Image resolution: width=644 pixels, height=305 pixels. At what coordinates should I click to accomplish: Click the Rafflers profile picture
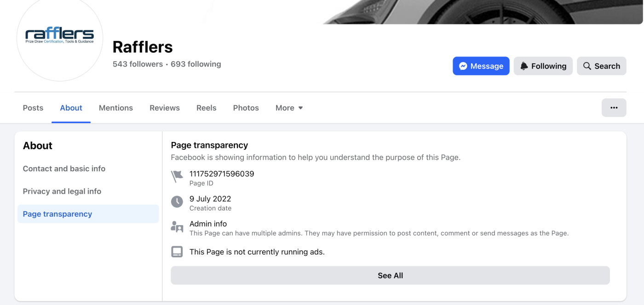[59, 41]
